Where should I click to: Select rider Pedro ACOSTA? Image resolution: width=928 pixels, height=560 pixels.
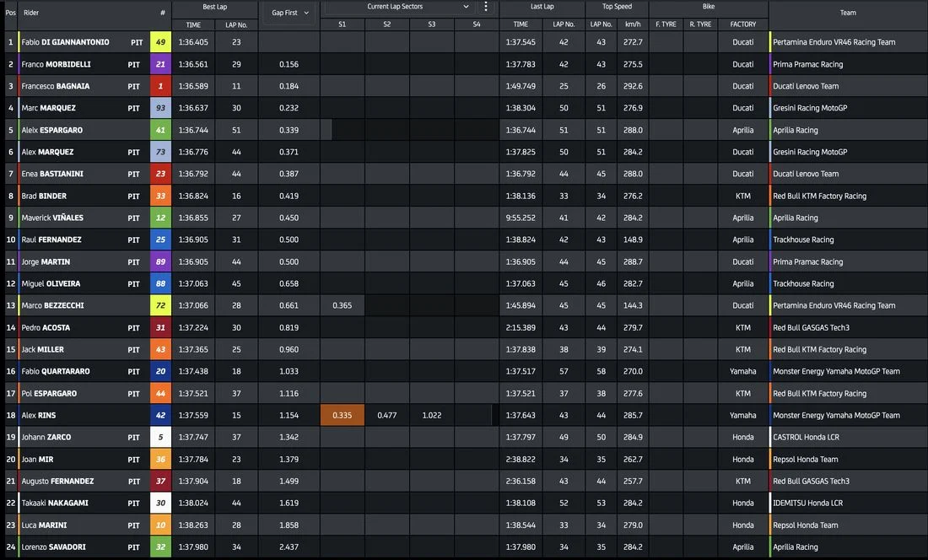click(46, 327)
